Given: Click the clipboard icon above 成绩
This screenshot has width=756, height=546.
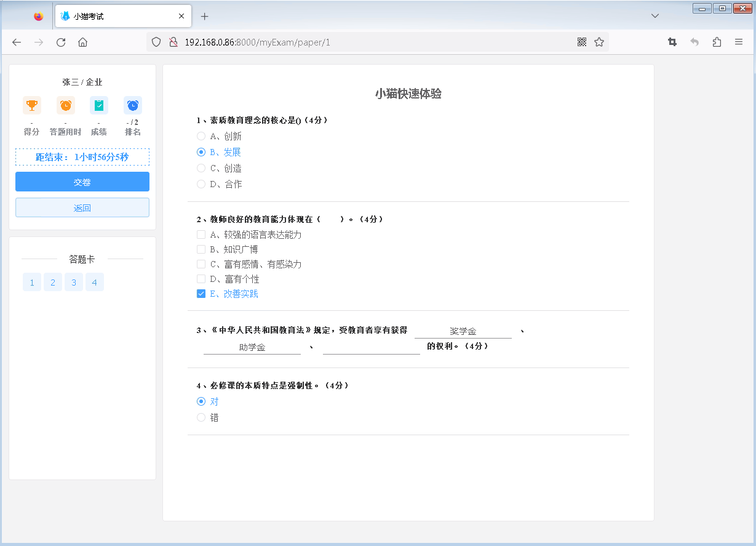Looking at the screenshot, I should [98, 105].
